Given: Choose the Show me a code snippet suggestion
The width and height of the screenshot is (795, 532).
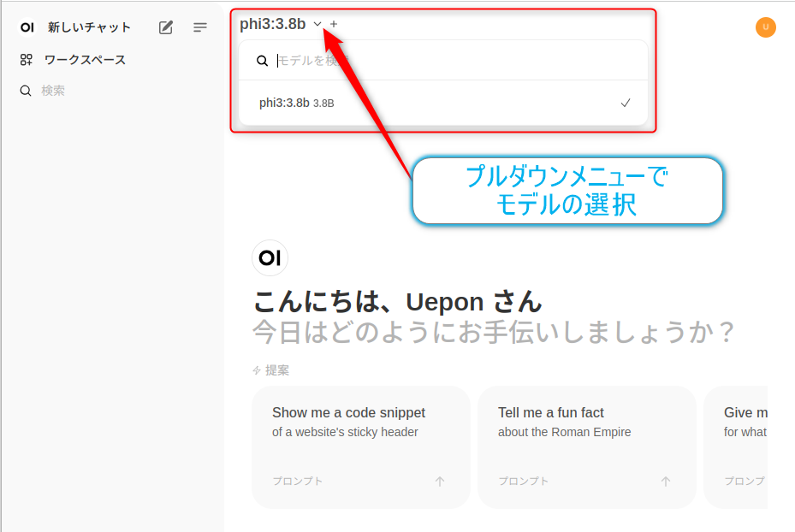Looking at the screenshot, I should point(361,446).
